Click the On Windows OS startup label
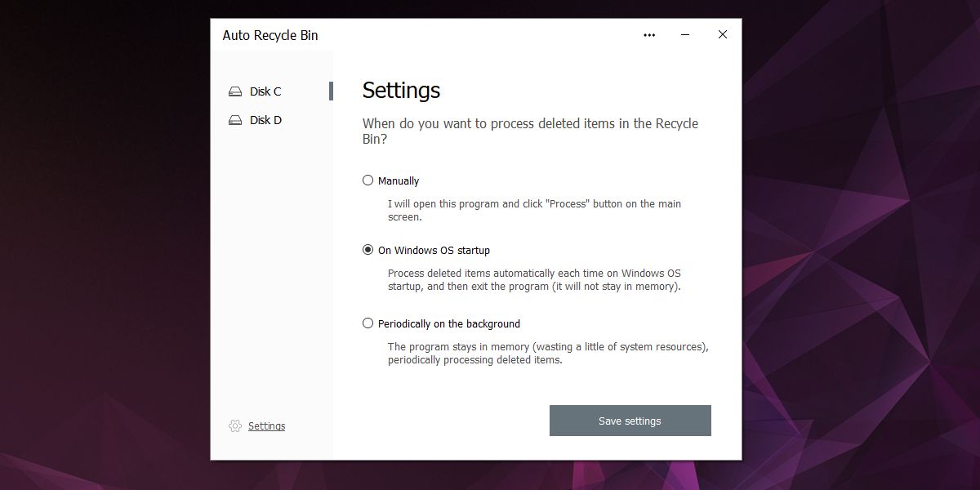Screen dimensions: 980x490 pyautogui.click(x=434, y=251)
